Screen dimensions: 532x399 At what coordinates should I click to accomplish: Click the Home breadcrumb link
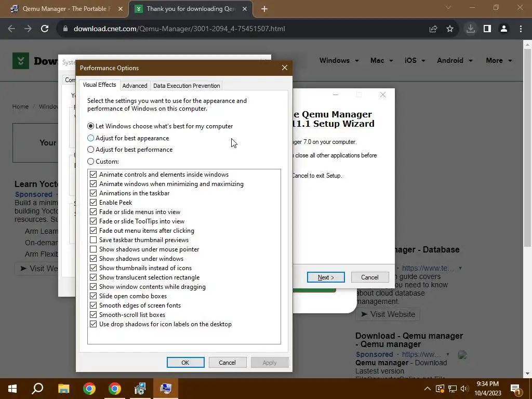(x=20, y=107)
